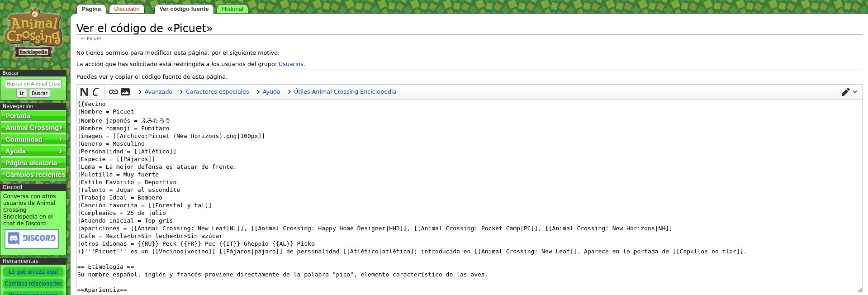Click the italic C formatting icon

click(x=95, y=92)
